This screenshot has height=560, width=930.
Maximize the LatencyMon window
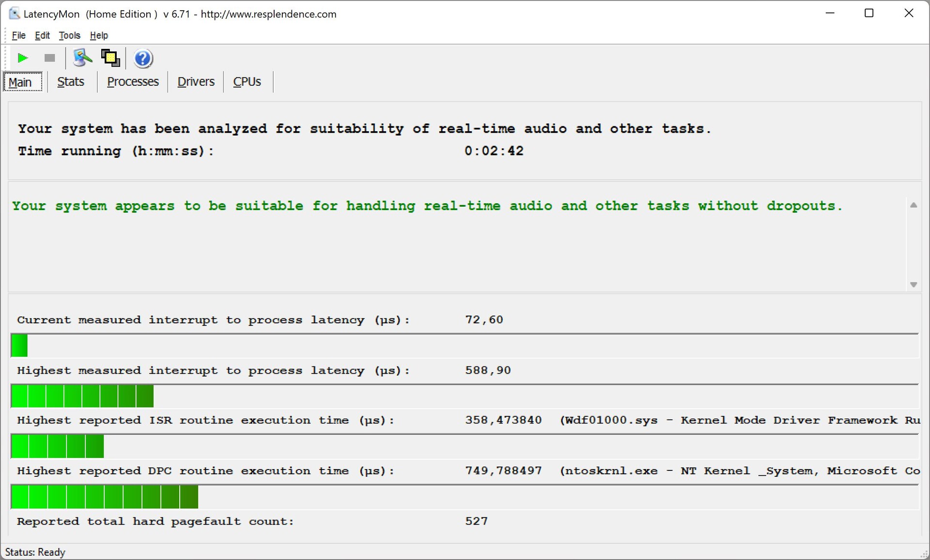(869, 14)
